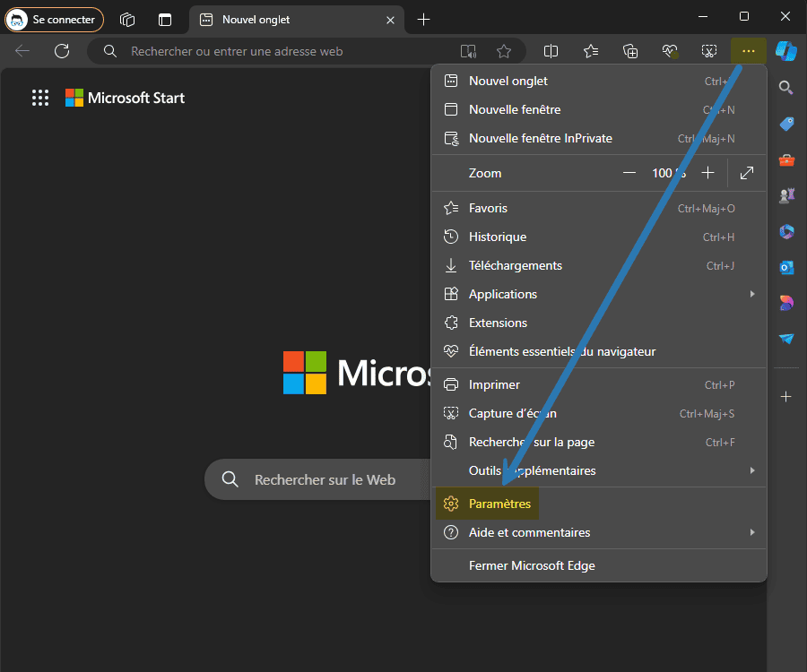This screenshot has width=807, height=672.
Task: Open the Copilot icon
Action: coord(785,51)
